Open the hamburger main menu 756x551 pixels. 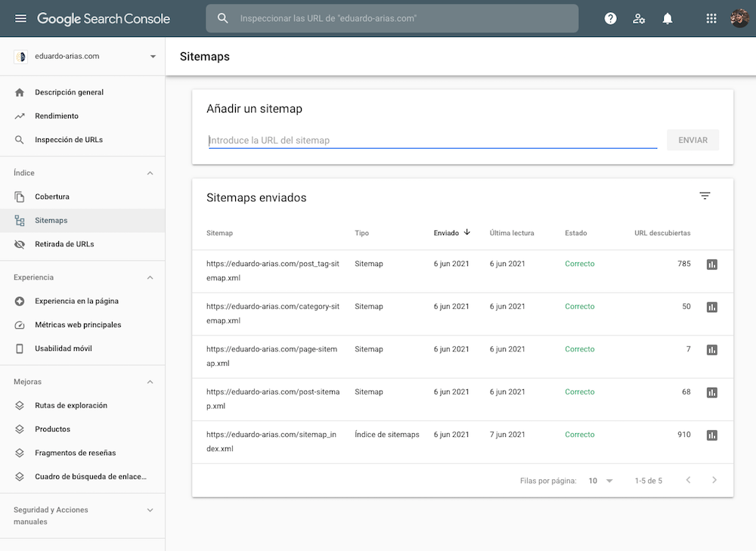pyautogui.click(x=20, y=18)
